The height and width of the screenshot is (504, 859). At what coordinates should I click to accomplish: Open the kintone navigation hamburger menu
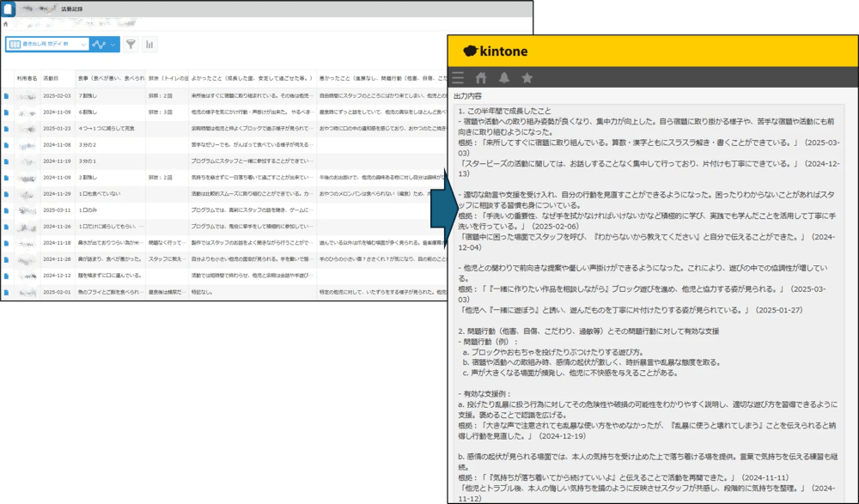point(458,76)
